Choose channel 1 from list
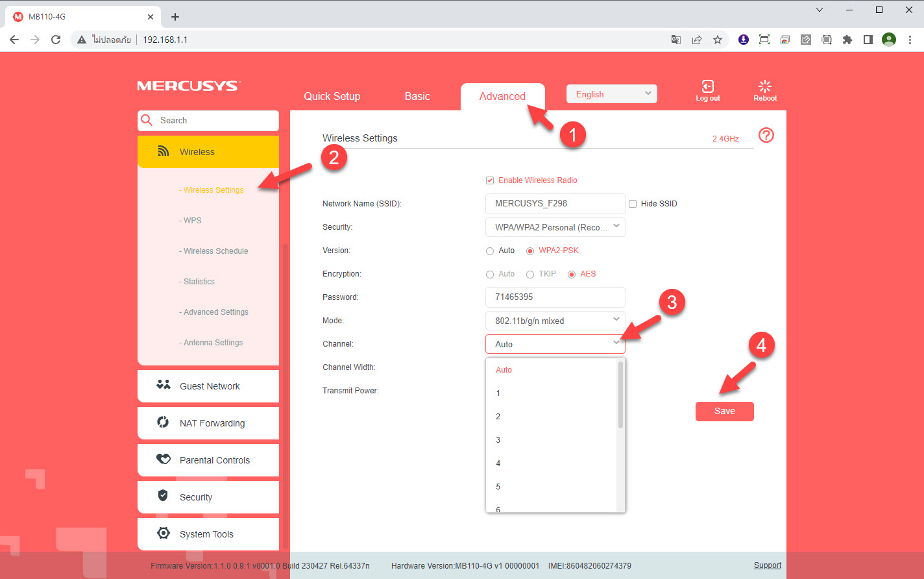This screenshot has width=924, height=579. tap(552, 393)
